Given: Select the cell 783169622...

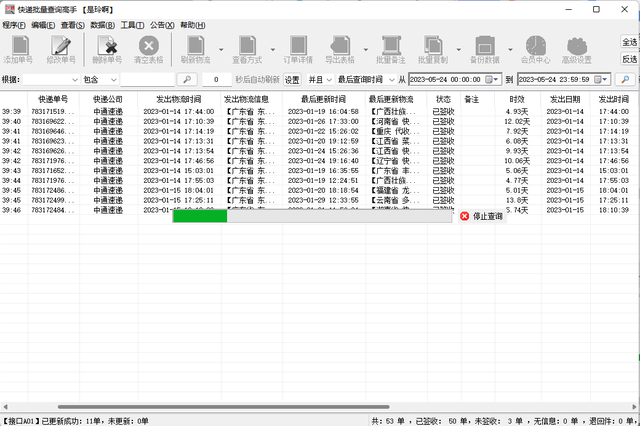Looking at the screenshot, I should (53, 121).
